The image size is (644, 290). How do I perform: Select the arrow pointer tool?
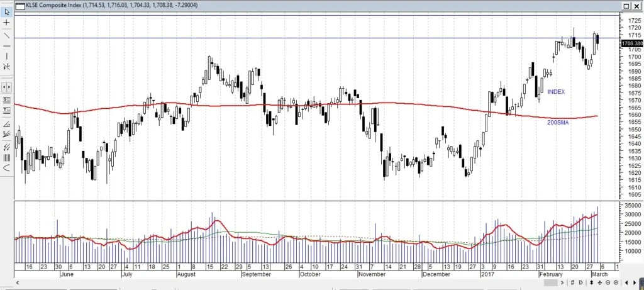pos(6,12)
